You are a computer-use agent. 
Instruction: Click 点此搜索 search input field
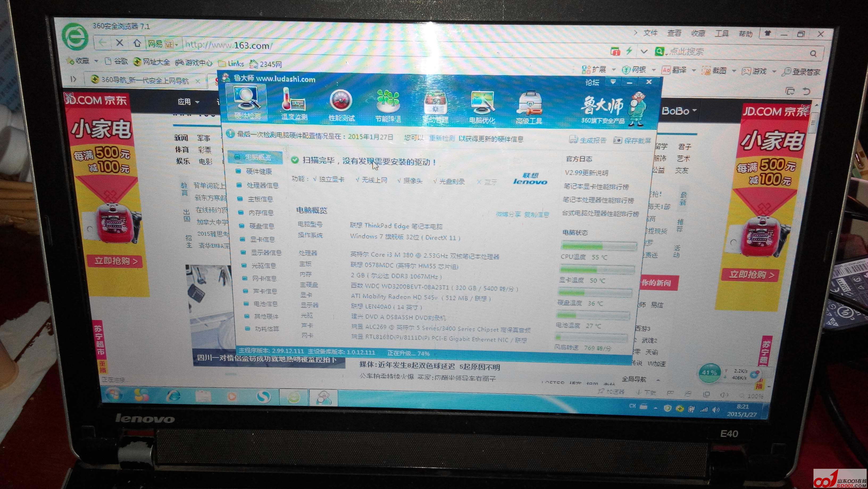[735, 52]
